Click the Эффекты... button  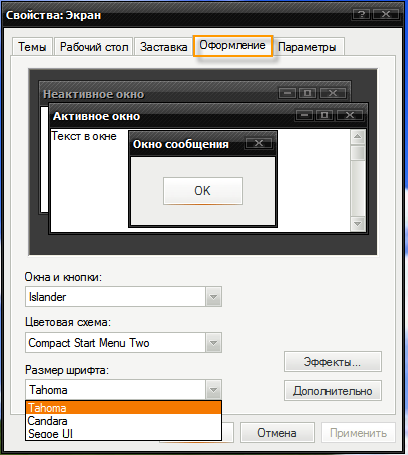click(333, 361)
